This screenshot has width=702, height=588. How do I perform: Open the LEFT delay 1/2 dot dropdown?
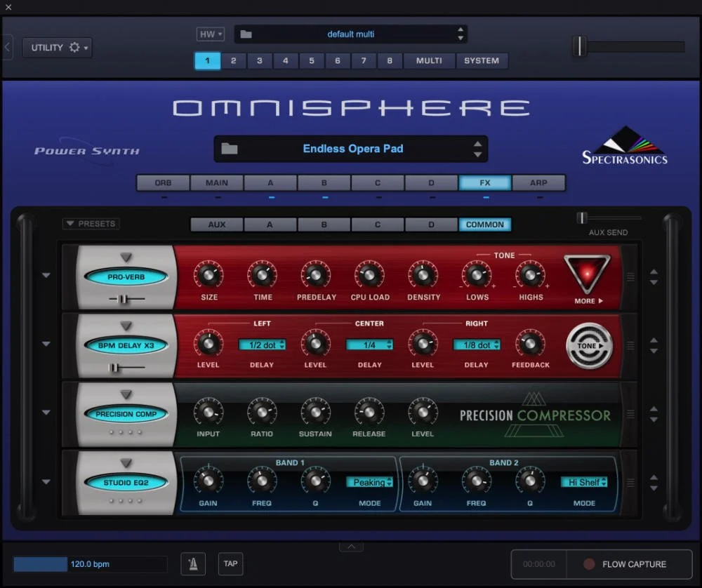pyautogui.click(x=262, y=345)
